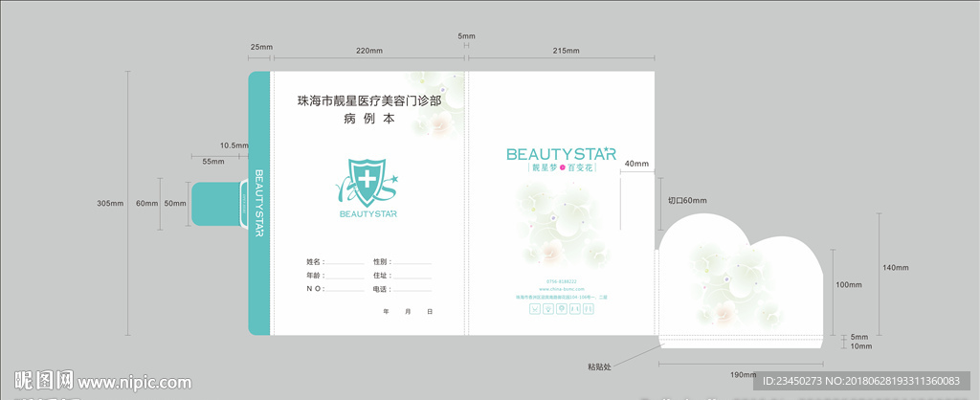Click the 305mm height label

pos(111,204)
